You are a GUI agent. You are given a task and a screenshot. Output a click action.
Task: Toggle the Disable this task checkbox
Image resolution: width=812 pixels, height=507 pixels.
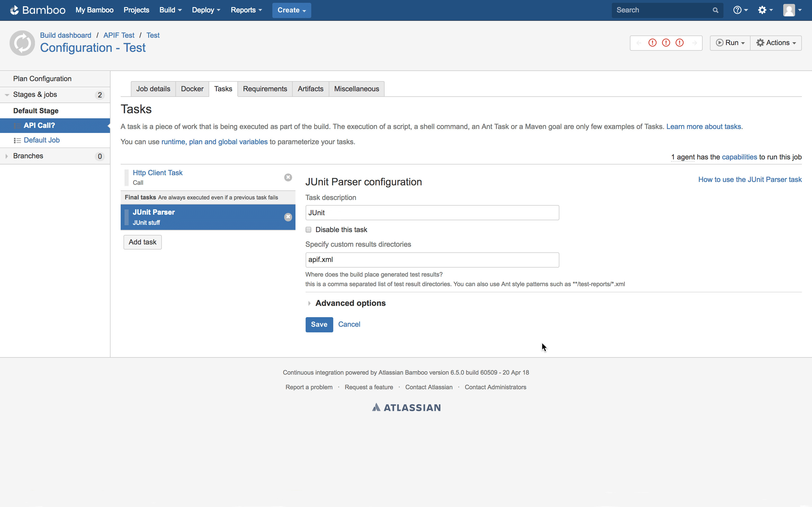308,229
